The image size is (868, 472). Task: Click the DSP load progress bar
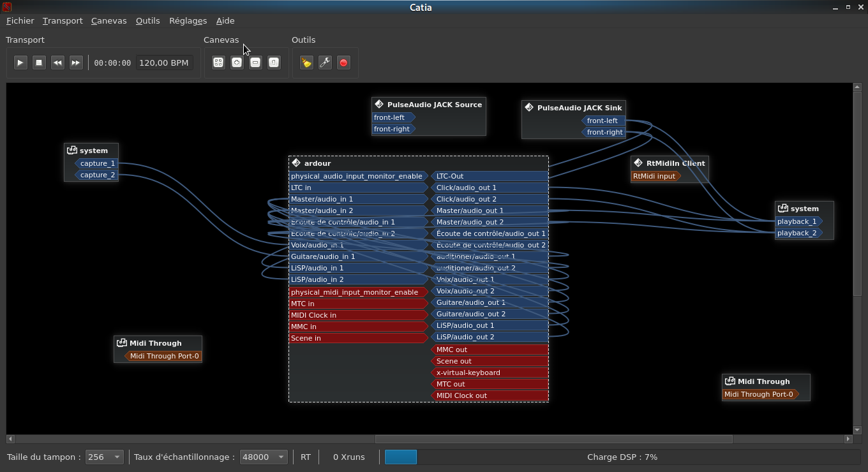[622, 457]
